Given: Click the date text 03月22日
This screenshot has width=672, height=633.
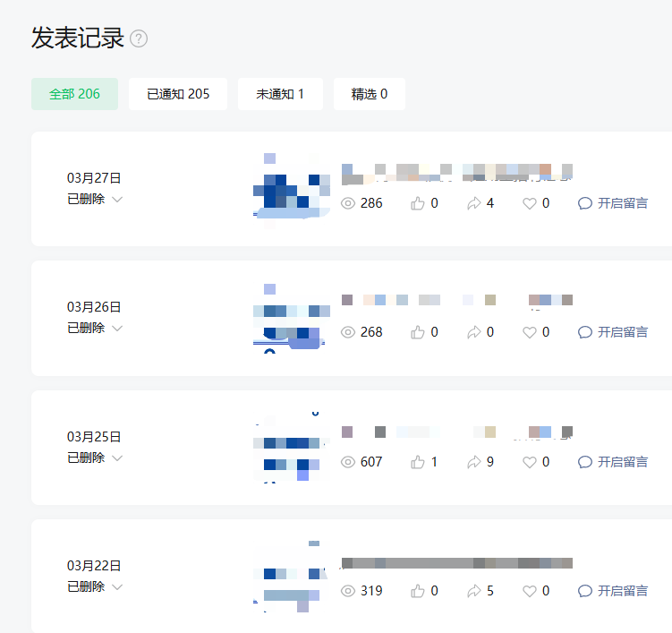Looking at the screenshot, I should coord(94,566).
